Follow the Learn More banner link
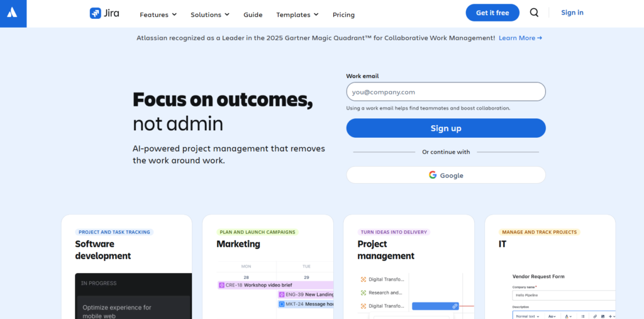This screenshot has width=644, height=319. (520, 38)
